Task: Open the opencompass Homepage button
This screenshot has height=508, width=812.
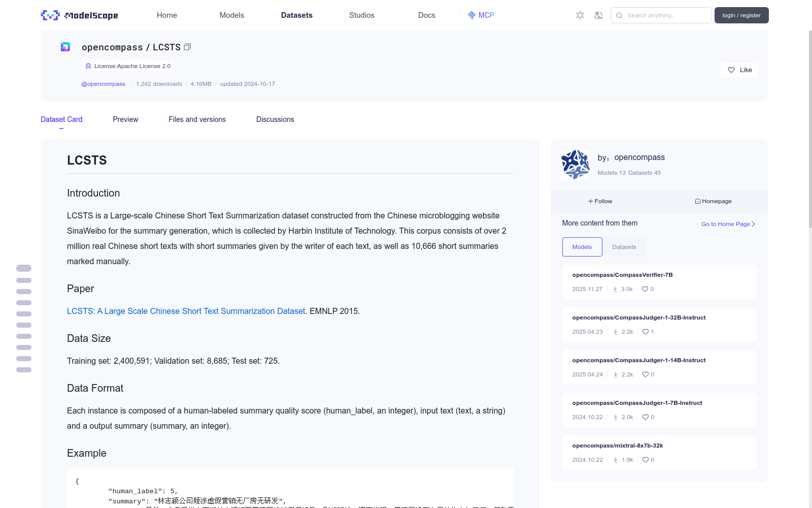Action: 713,201
